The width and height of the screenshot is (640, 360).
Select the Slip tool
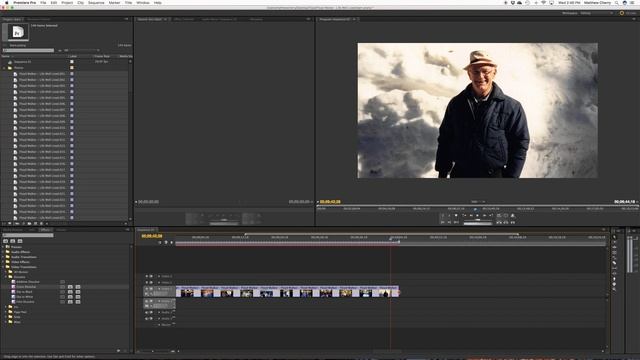pos(614,268)
